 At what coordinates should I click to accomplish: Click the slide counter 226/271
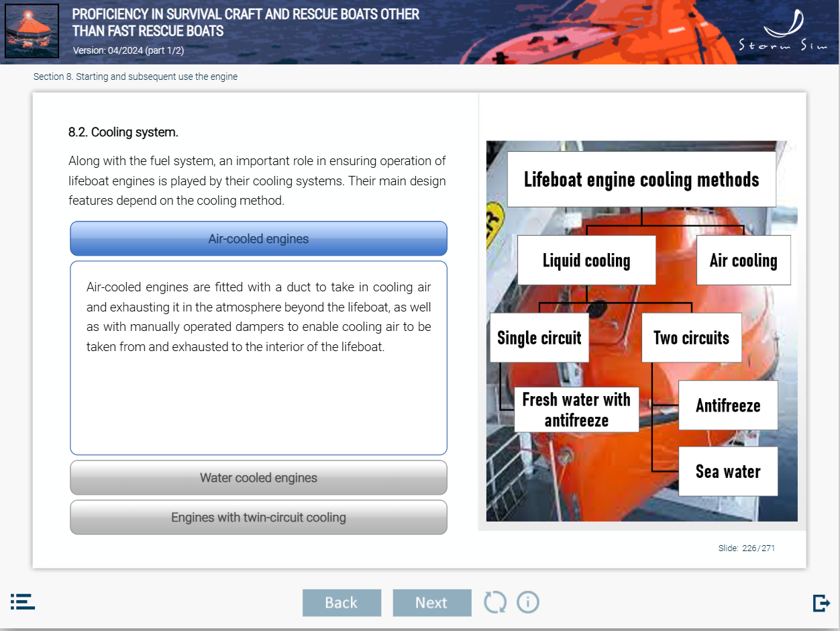pos(746,548)
